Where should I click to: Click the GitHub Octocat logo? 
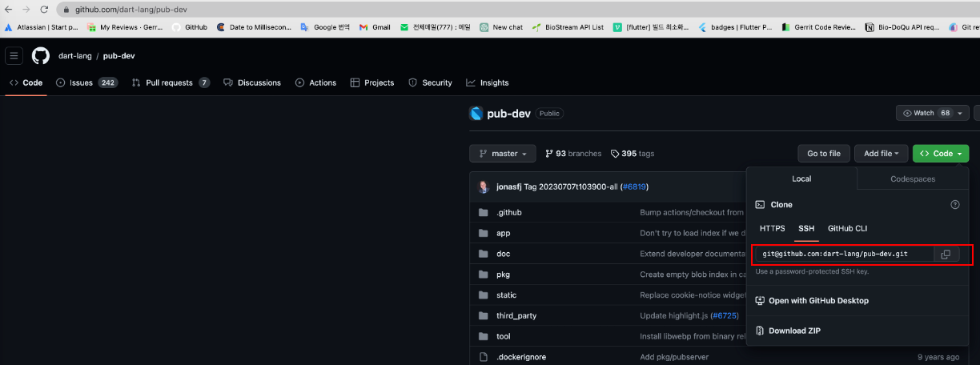[41, 56]
